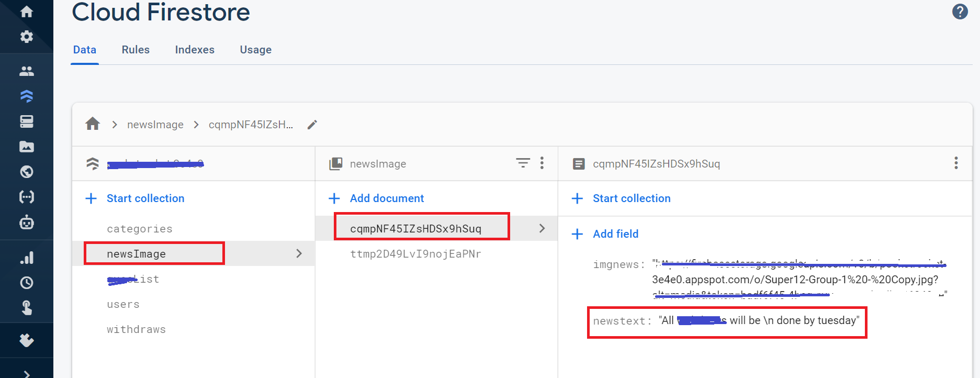Screen dimensions: 980x378
Task: Click cqmpNF45IZsH... in the breadcrumb path
Action: (x=251, y=125)
